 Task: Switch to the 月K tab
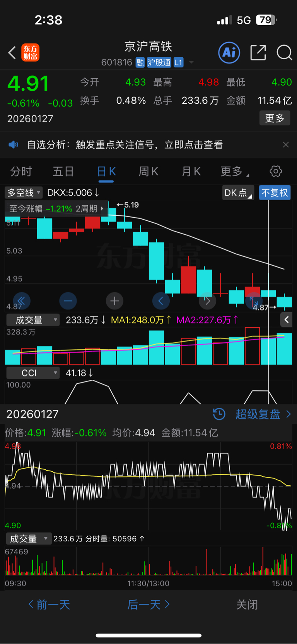[191, 172]
